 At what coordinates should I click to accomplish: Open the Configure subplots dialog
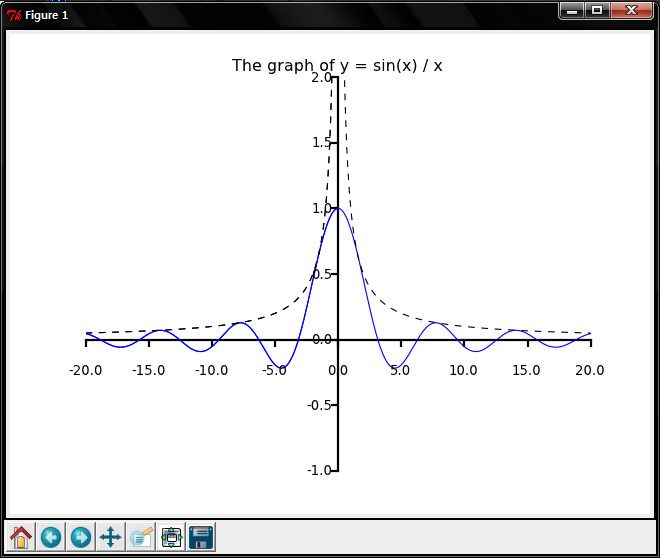tap(171, 537)
